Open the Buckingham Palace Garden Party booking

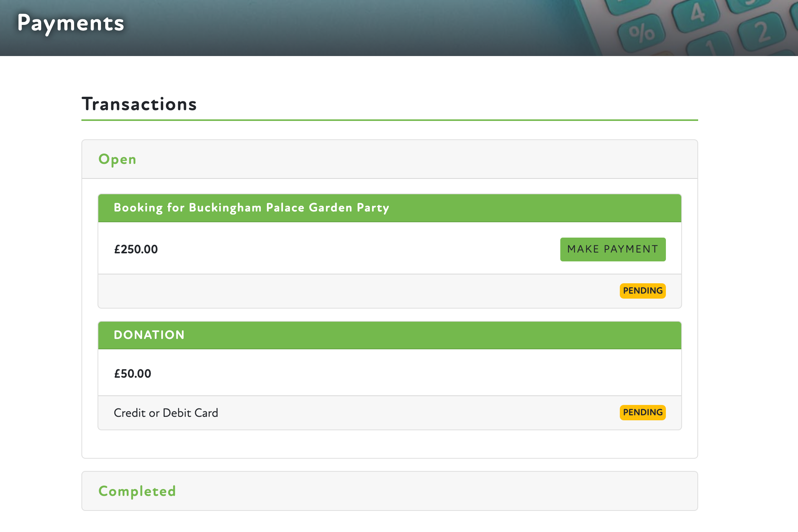tap(252, 208)
